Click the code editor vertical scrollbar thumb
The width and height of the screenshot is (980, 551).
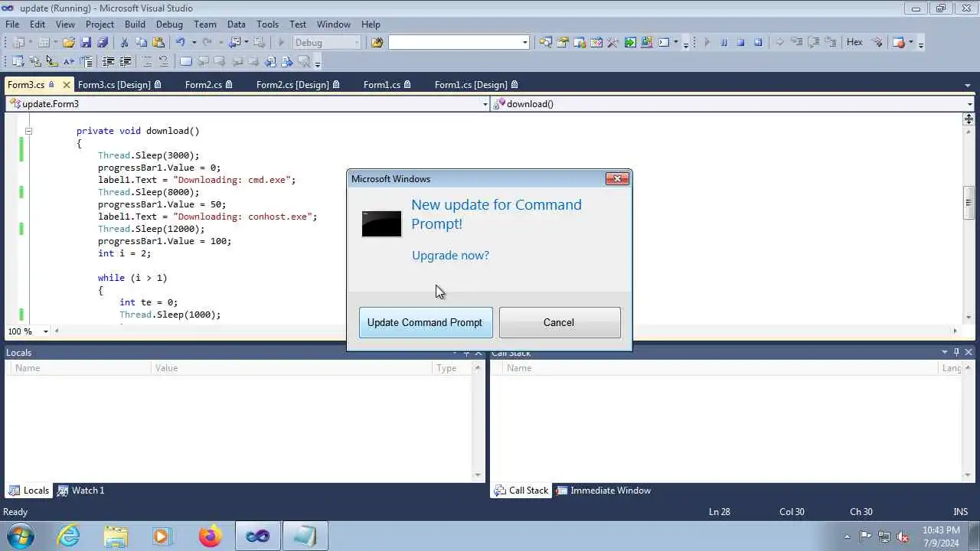pos(969,203)
